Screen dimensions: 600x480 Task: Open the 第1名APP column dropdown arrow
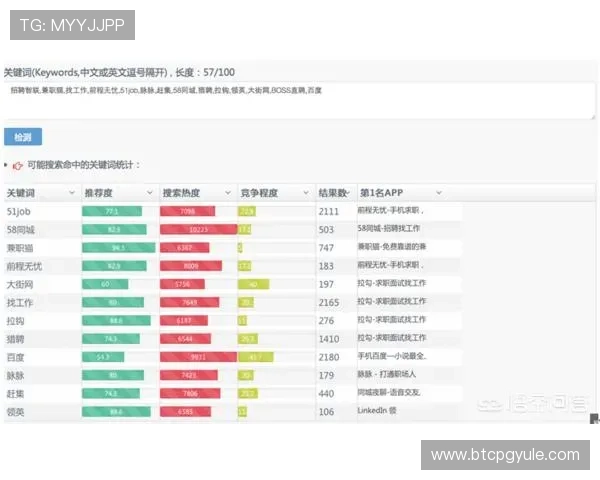pyautogui.click(x=439, y=193)
